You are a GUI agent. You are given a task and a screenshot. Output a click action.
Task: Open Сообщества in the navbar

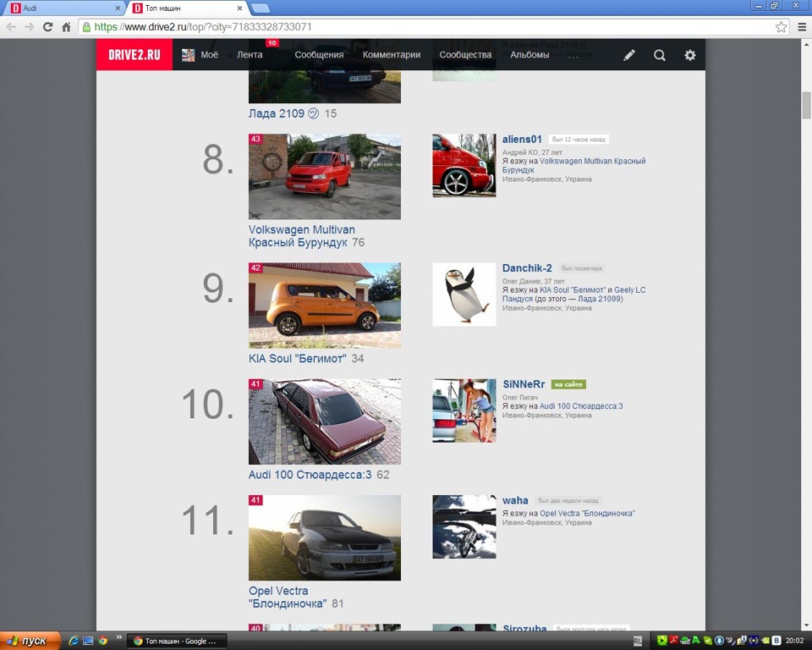(x=465, y=54)
